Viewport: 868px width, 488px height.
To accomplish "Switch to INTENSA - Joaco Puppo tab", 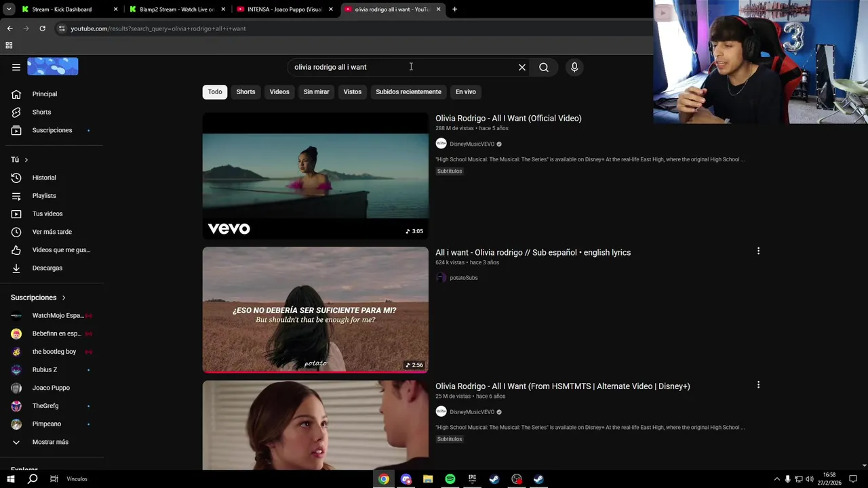I will click(x=285, y=9).
